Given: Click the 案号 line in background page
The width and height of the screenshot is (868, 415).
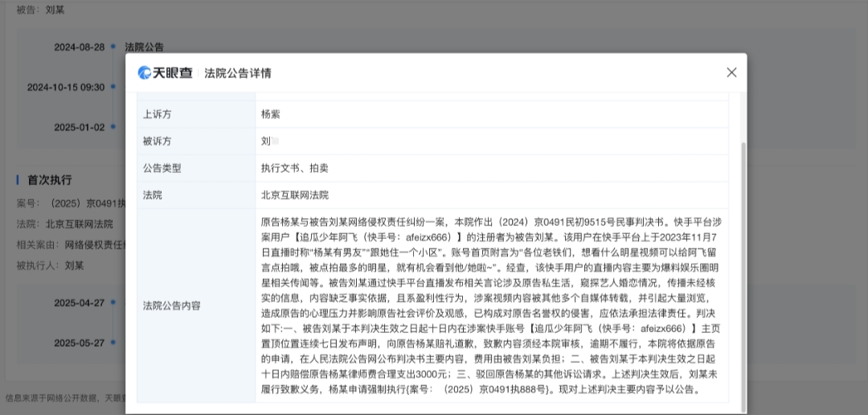Looking at the screenshot, I should pos(71,203).
